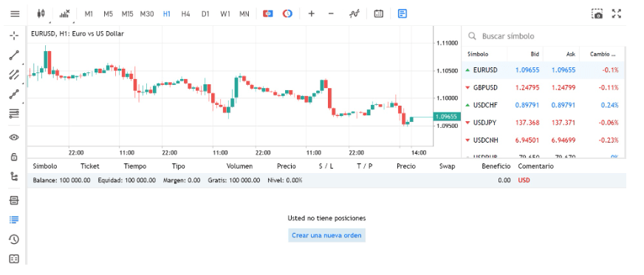Select the GBPUSD symbol row
Image resolution: width=644 pixels, height=275 pixels.
544,87
